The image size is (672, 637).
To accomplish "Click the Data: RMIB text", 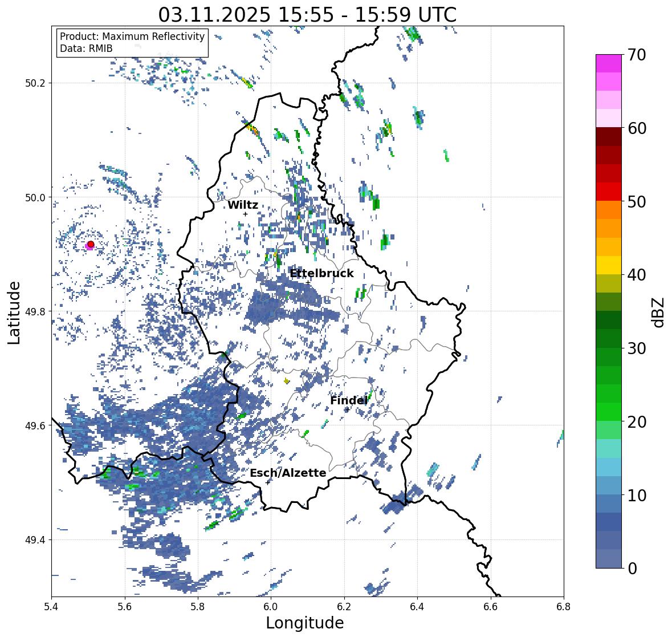I will click(86, 48).
